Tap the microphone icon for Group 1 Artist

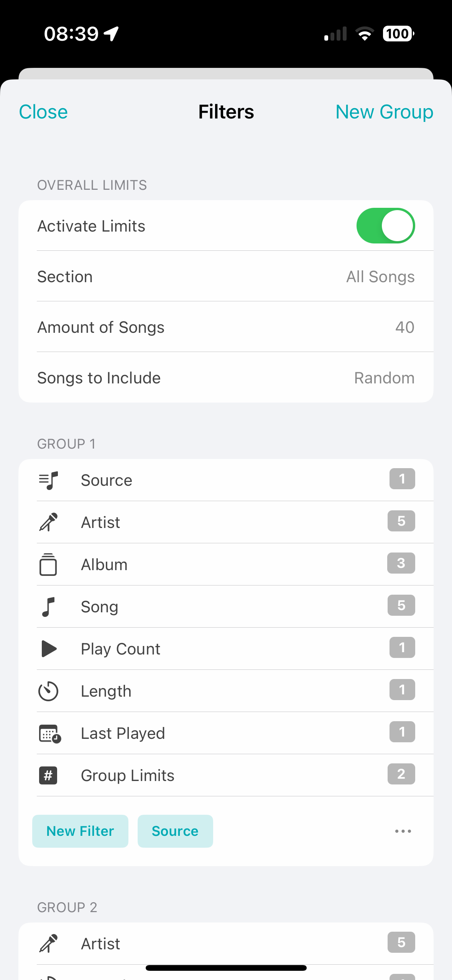[x=48, y=522]
